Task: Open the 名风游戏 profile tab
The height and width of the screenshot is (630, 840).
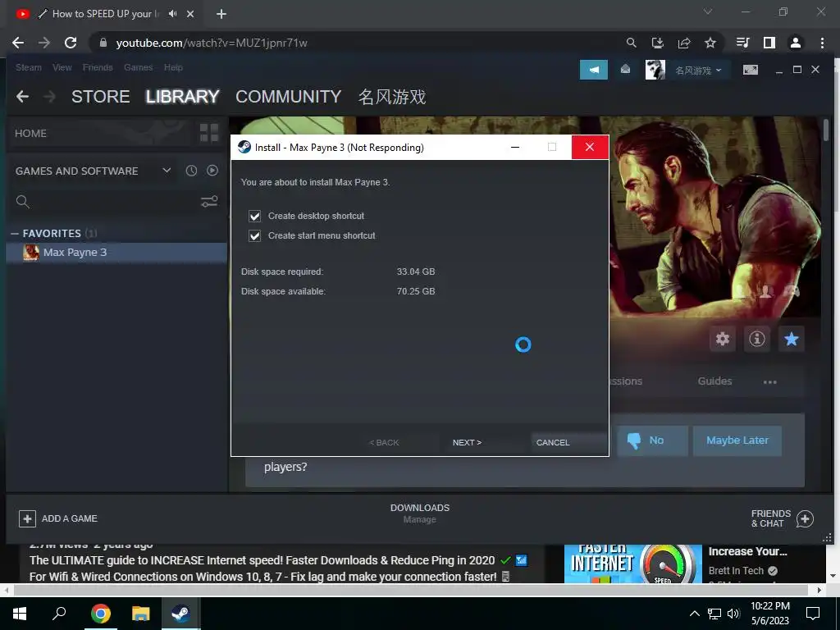Action: point(392,97)
